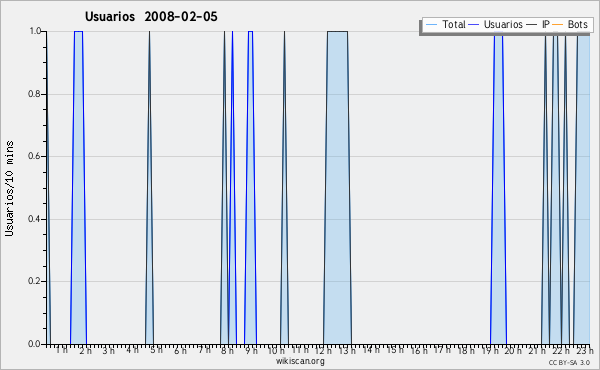The height and width of the screenshot is (370, 600).
Task: Click the wide filled plateau between 12h and 13h
Action: [338, 187]
